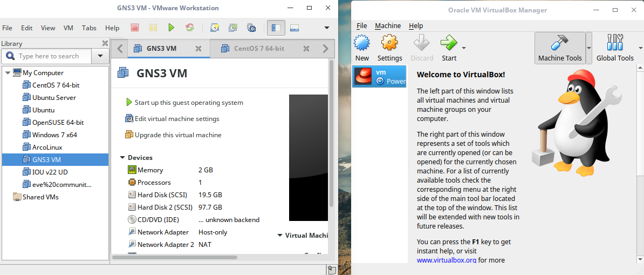Open the Help menu in VirtualBox Manager
644x275 pixels.
(x=416, y=25)
